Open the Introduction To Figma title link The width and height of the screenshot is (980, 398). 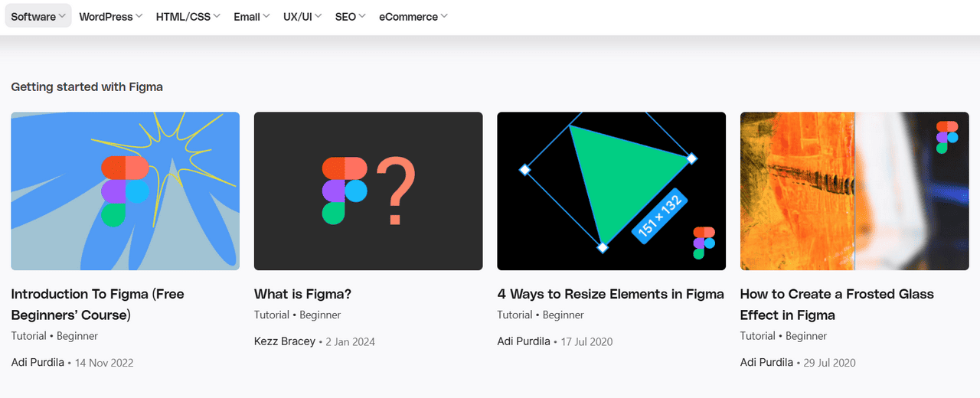[97, 305]
